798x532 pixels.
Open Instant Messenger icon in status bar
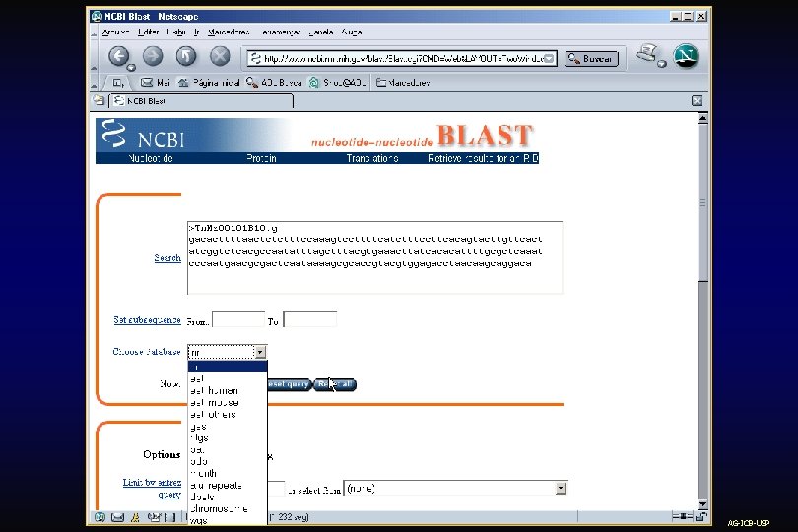[135, 517]
